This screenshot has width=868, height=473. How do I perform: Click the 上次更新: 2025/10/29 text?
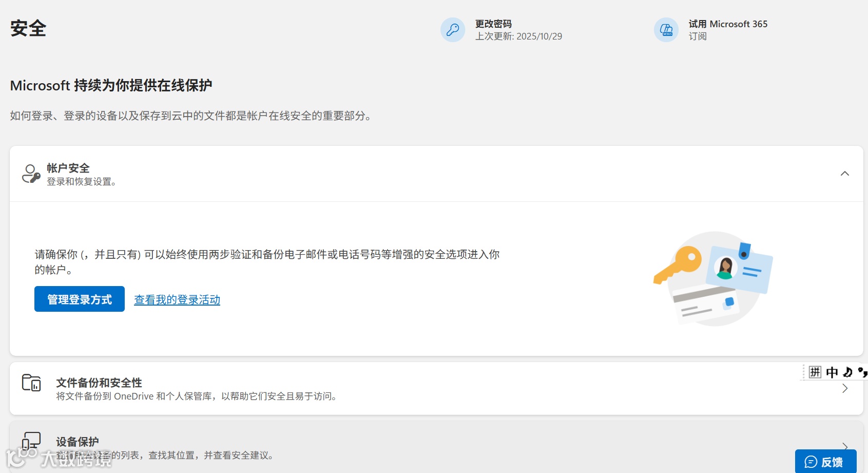point(518,36)
